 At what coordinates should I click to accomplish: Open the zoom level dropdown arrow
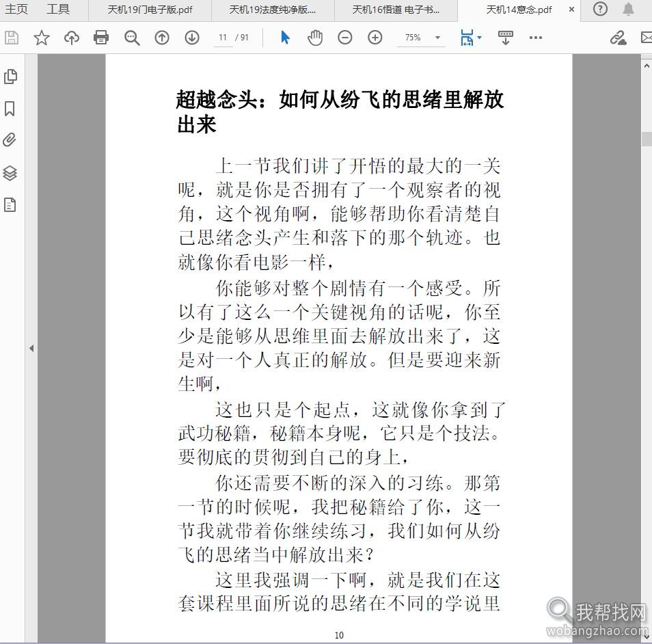[x=437, y=38]
